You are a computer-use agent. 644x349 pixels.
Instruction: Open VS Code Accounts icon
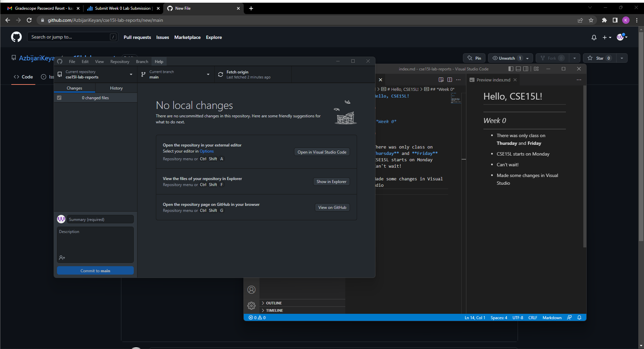tap(251, 290)
